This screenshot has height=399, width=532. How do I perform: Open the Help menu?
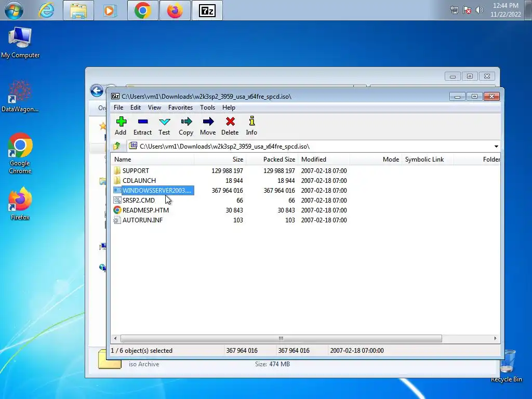tap(229, 108)
